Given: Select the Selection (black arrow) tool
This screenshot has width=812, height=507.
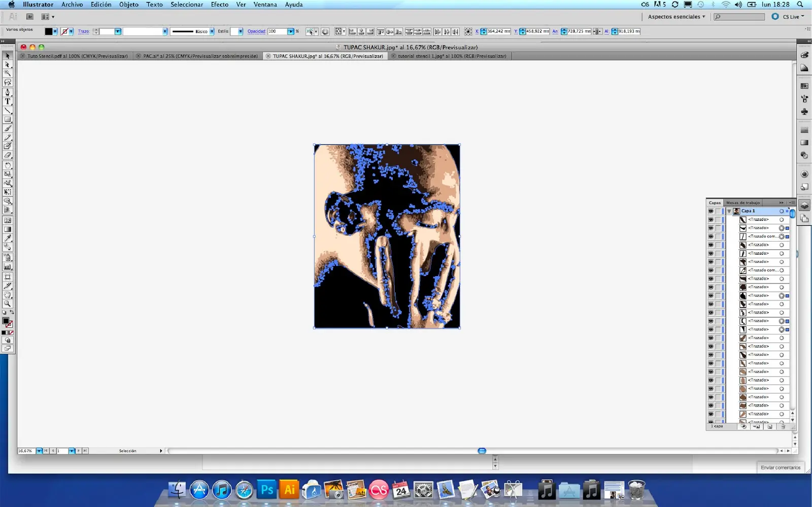Looking at the screenshot, I should pos(8,56).
